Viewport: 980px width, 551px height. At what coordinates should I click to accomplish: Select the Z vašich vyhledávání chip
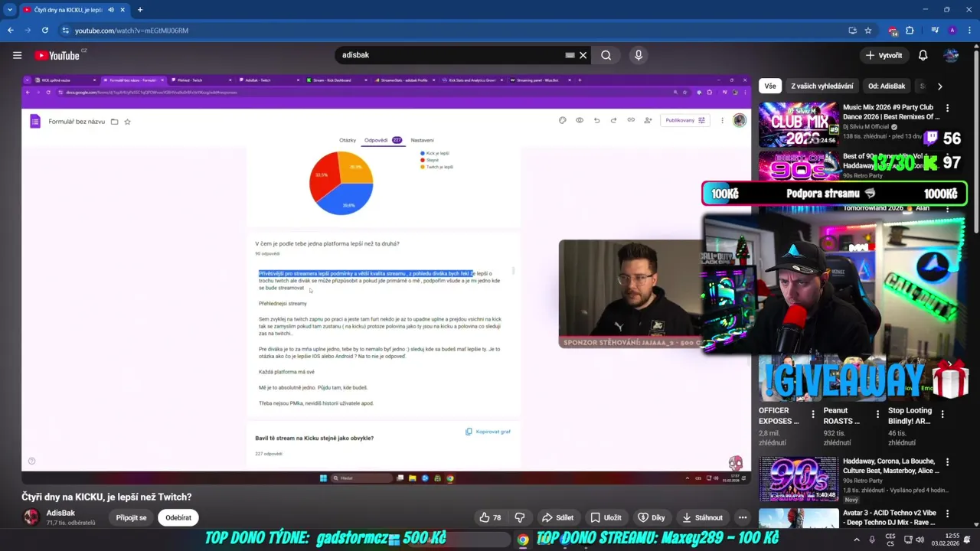(822, 86)
